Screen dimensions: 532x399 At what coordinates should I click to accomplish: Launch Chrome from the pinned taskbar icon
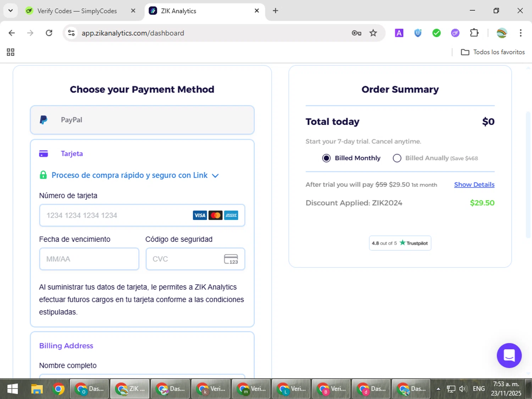click(59, 389)
